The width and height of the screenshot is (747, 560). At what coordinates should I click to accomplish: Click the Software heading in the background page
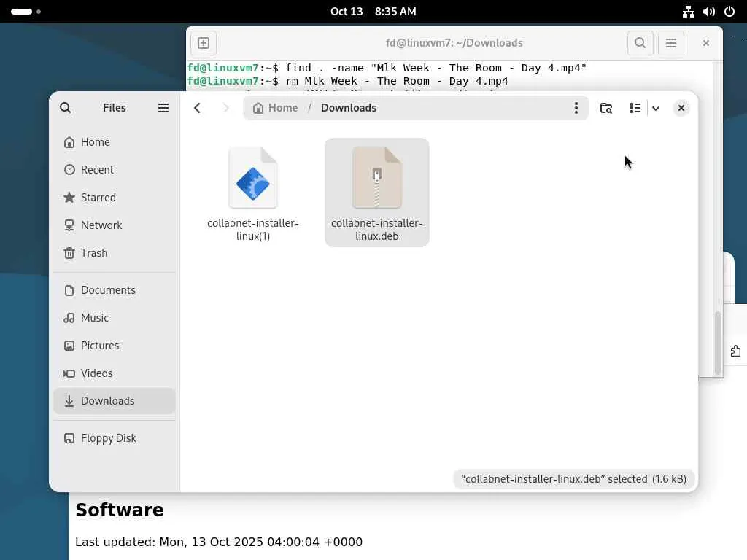point(120,510)
